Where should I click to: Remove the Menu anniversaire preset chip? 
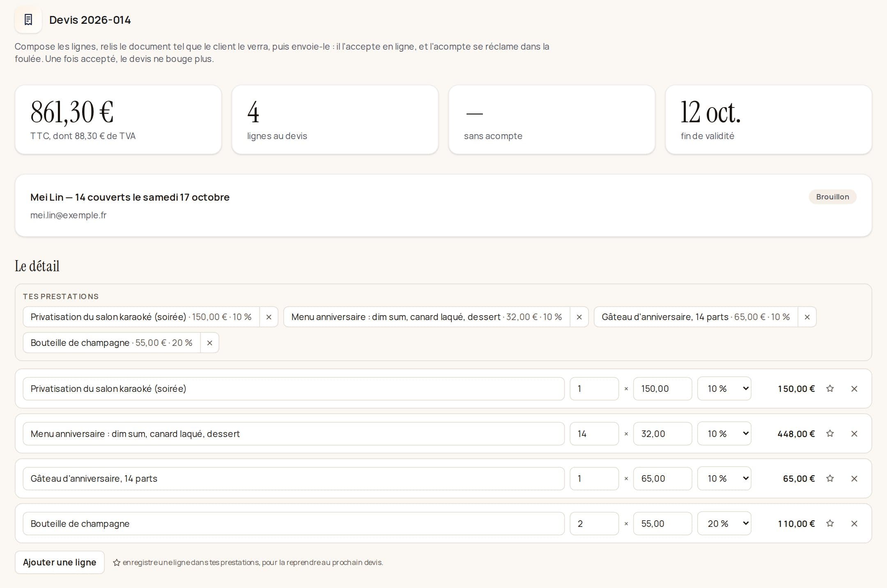coord(579,317)
